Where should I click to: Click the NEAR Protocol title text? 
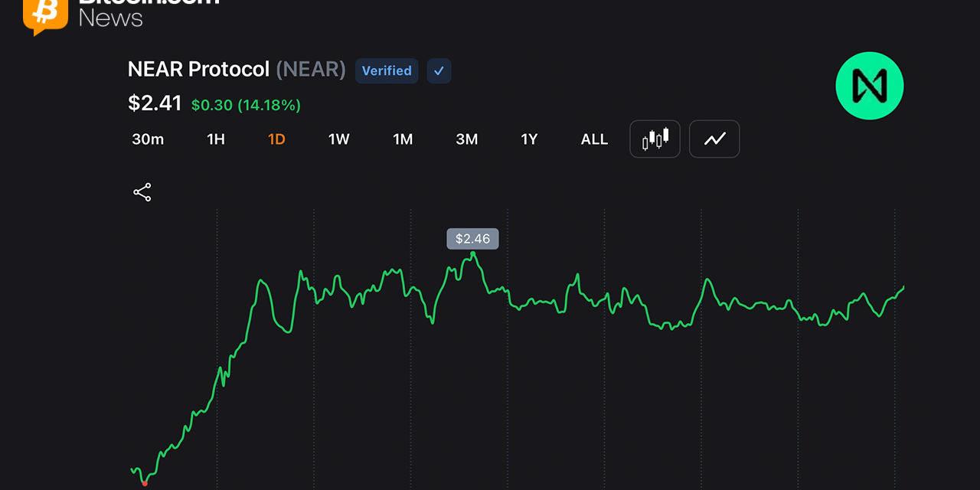coord(199,70)
